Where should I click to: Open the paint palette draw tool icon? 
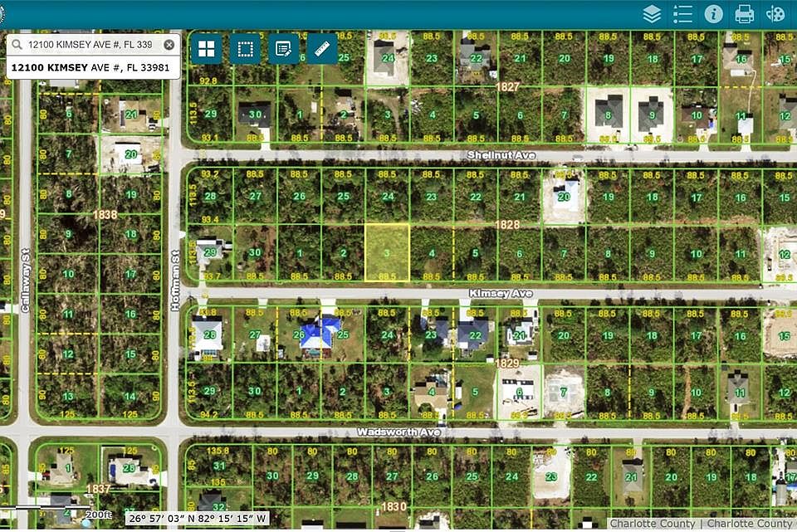[775, 14]
